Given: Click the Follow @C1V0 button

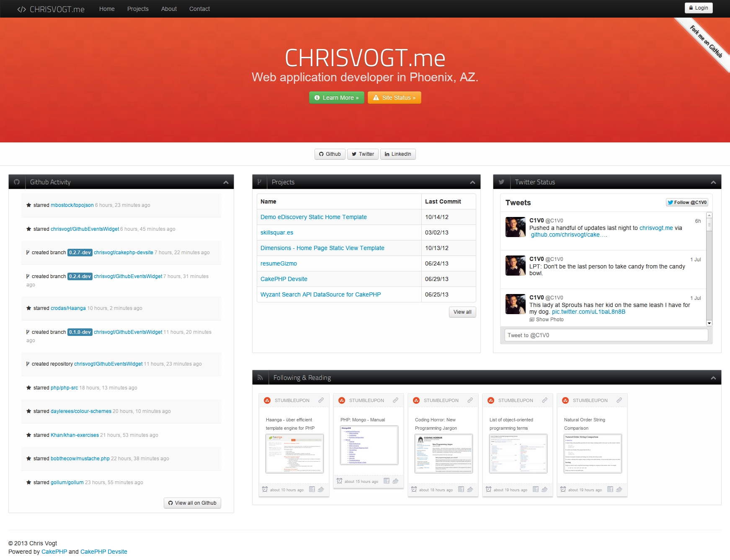Looking at the screenshot, I should 687,202.
